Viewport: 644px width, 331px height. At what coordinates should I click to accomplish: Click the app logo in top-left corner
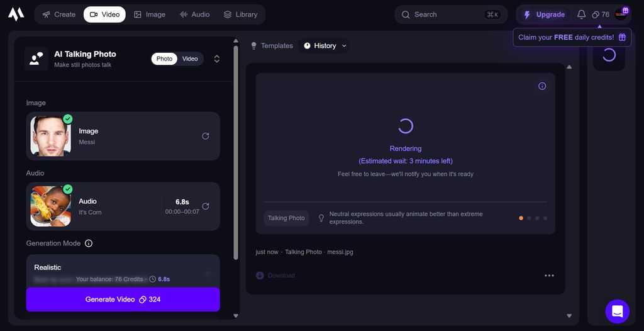(x=16, y=14)
